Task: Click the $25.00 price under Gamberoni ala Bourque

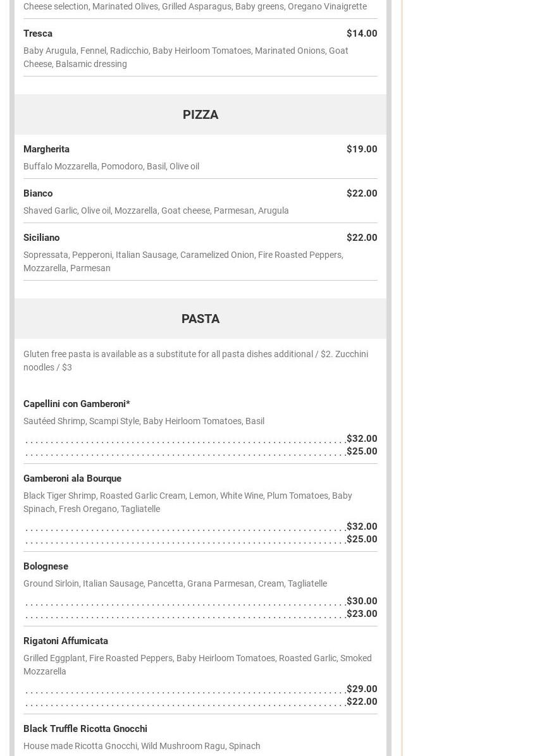Action: point(361,539)
